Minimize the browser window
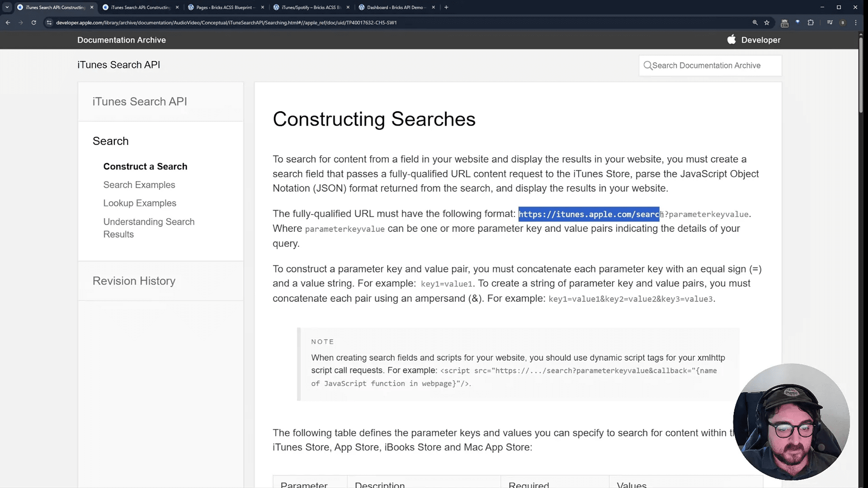 click(x=822, y=7)
